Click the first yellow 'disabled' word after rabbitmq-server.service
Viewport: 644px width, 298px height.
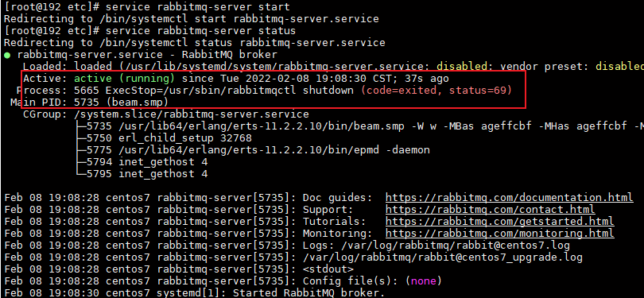coord(462,67)
